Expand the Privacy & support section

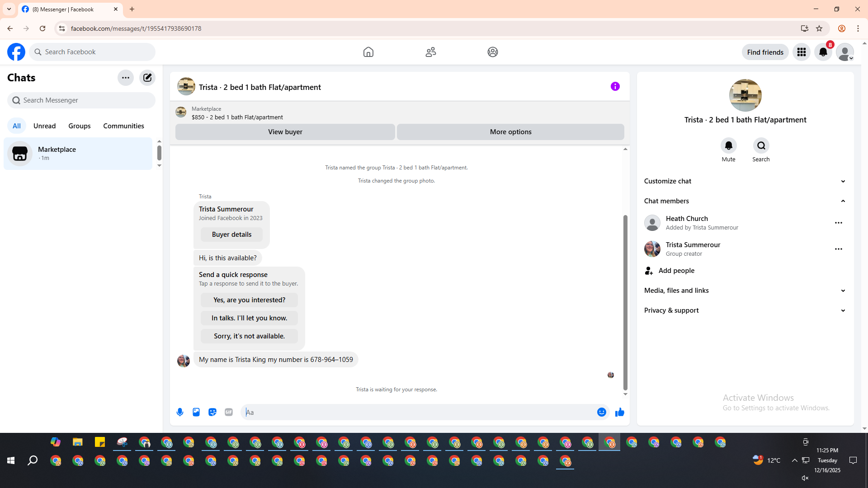point(745,310)
